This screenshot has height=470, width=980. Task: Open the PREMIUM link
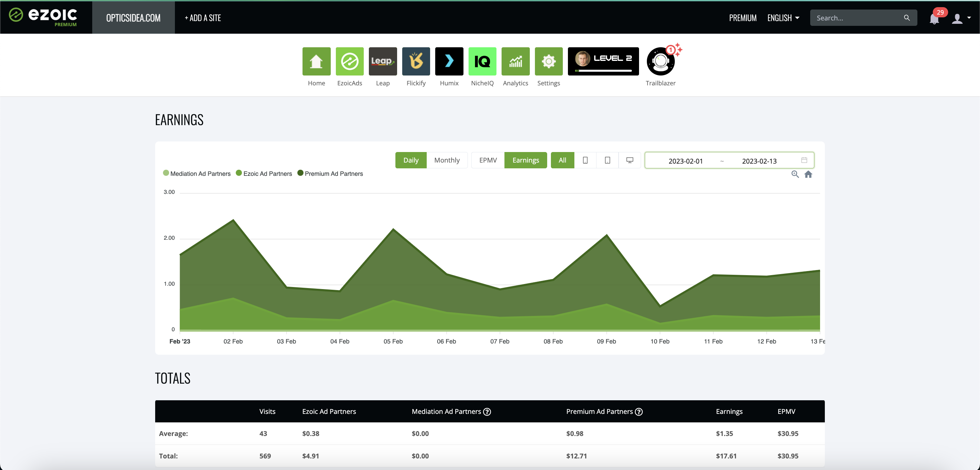(x=742, y=18)
